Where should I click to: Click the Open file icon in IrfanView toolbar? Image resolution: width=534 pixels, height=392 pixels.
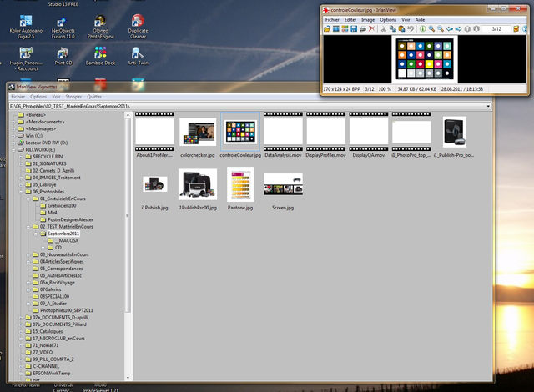(327, 28)
